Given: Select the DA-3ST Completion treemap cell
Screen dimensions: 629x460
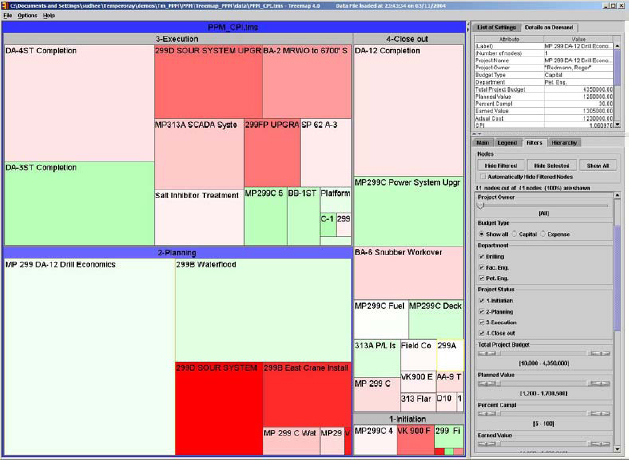Looking at the screenshot, I should 79,203.
